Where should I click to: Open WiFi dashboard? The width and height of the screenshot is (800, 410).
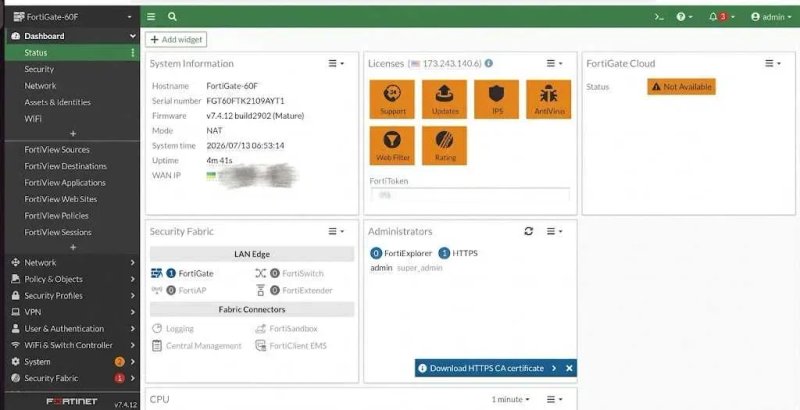click(x=33, y=118)
